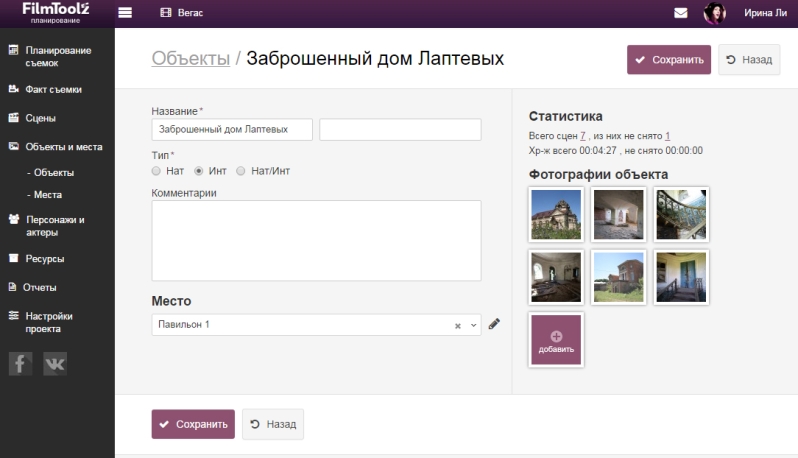This screenshot has height=458, width=798.
Task: Open the Сцены menu item
Action: coord(40,118)
